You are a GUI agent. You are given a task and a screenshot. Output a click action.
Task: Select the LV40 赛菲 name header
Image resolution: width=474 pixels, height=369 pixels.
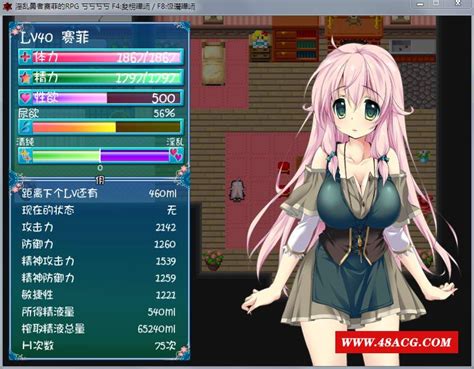click(x=54, y=38)
